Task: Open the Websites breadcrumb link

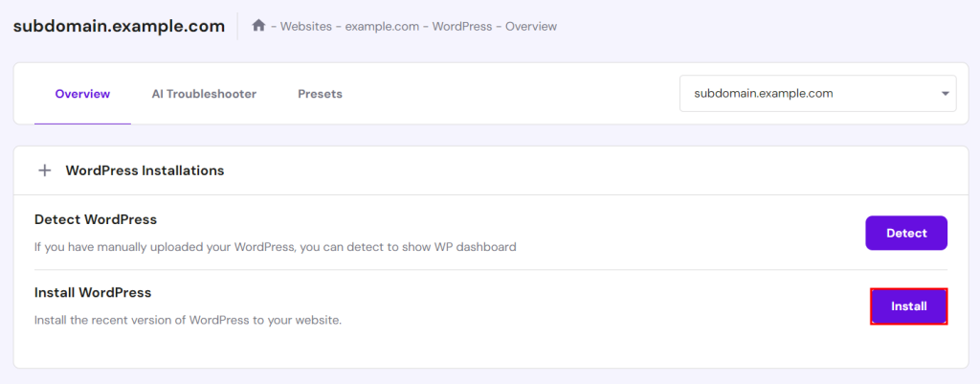Action: coord(306,26)
